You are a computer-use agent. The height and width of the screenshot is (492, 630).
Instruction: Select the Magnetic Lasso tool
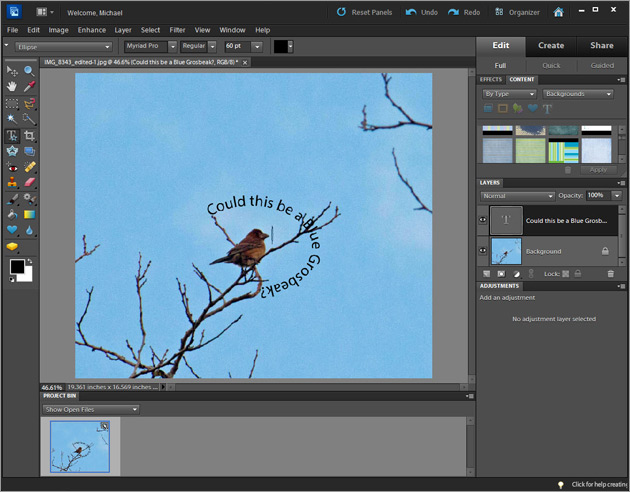[x=29, y=104]
